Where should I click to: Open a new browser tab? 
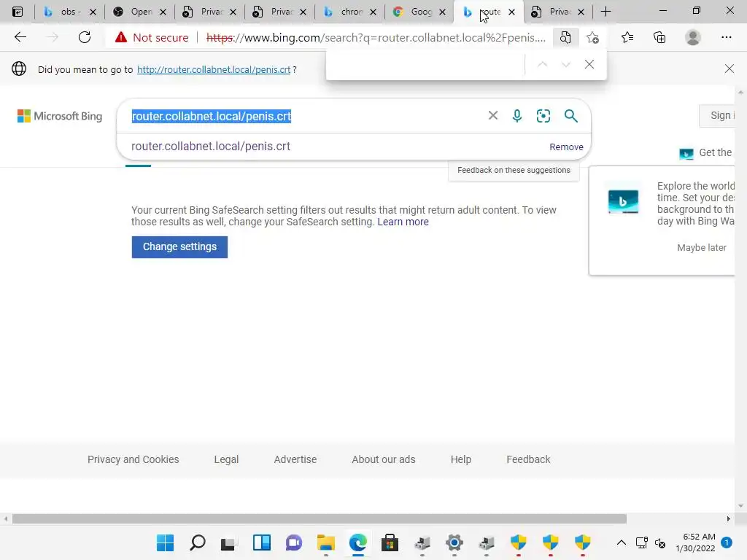[605, 12]
